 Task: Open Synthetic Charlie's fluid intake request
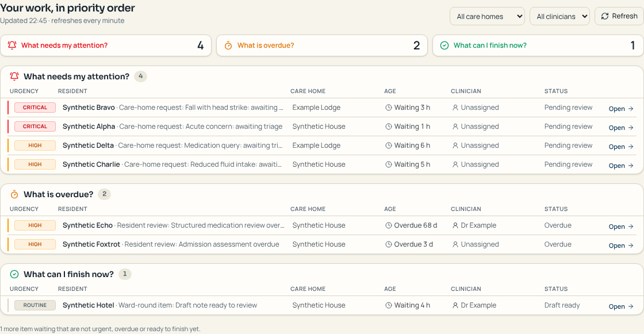[x=621, y=165]
